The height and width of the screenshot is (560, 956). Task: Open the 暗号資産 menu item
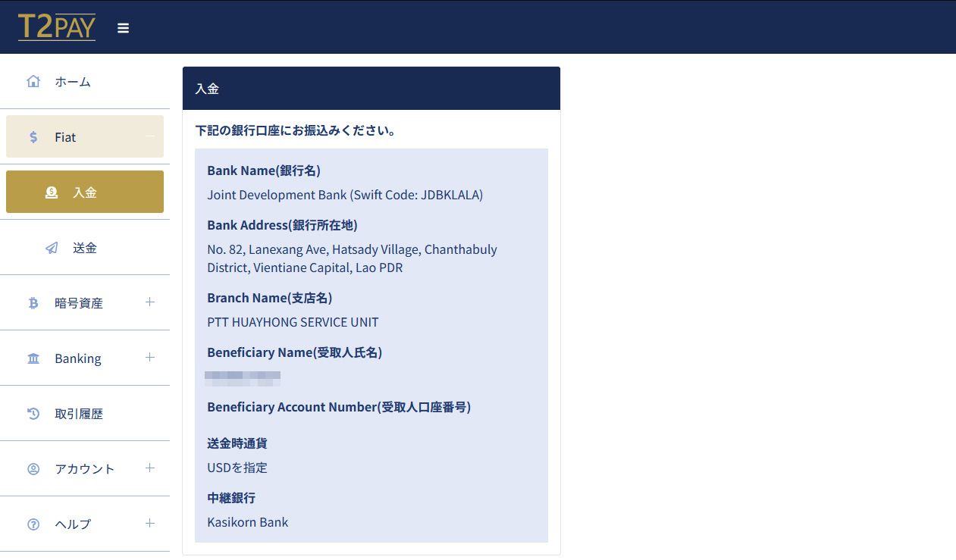(x=85, y=302)
